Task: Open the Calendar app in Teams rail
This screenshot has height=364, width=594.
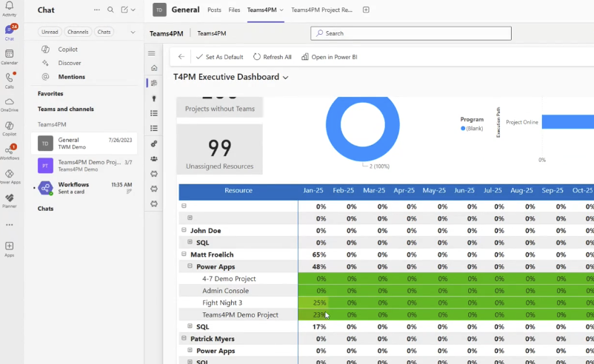Action: (x=10, y=56)
